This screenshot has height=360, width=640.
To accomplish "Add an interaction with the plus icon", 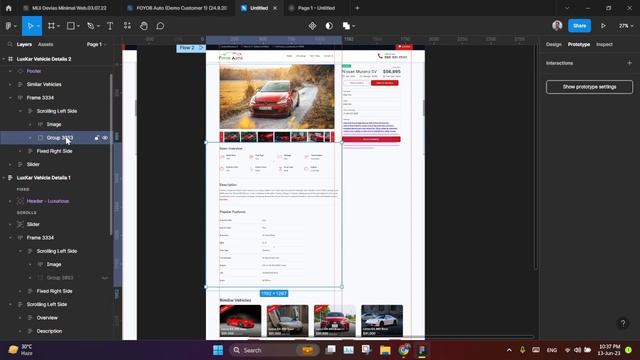I will click(x=629, y=63).
